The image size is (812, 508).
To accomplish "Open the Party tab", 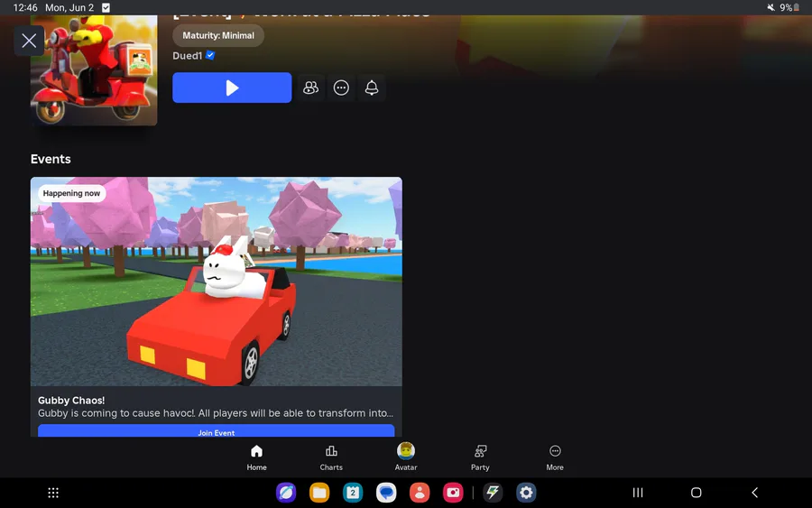I will point(480,457).
